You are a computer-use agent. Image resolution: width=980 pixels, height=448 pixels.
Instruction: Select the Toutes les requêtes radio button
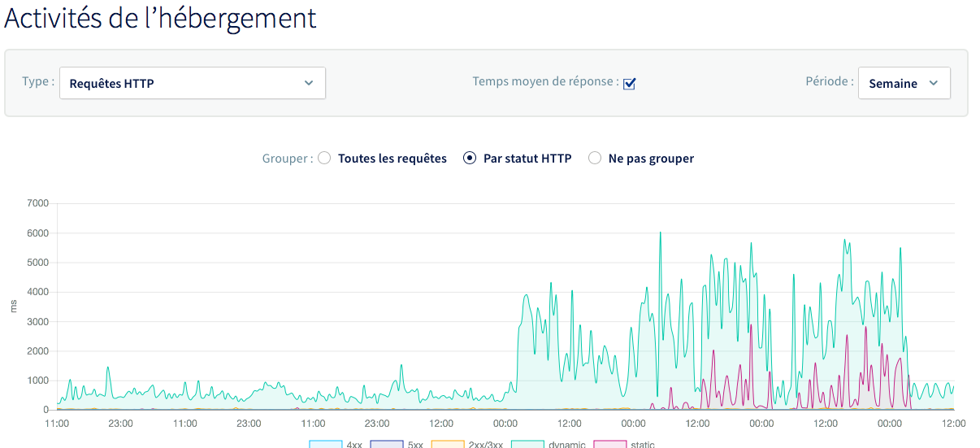[324, 159]
